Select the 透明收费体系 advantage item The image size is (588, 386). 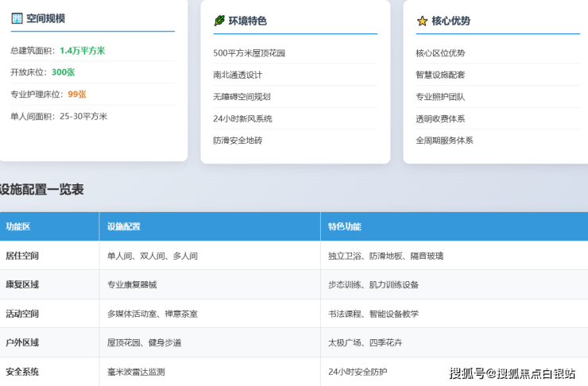[x=440, y=118]
